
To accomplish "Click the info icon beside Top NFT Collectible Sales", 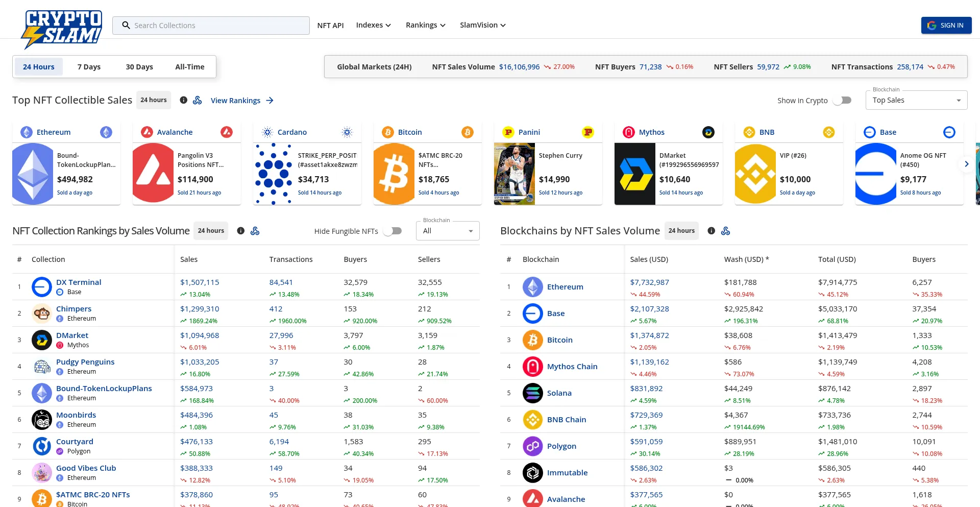I will [x=183, y=100].
